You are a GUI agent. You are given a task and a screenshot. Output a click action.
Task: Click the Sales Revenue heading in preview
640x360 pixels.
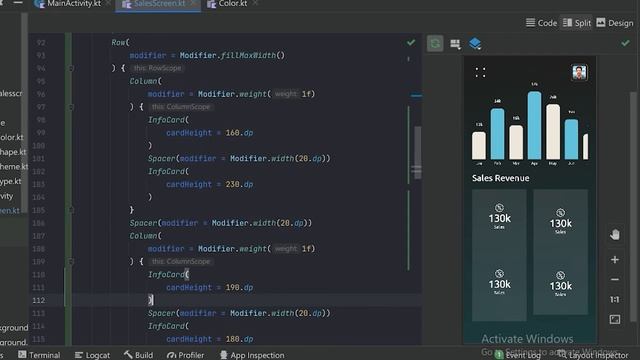pos(500,178)
